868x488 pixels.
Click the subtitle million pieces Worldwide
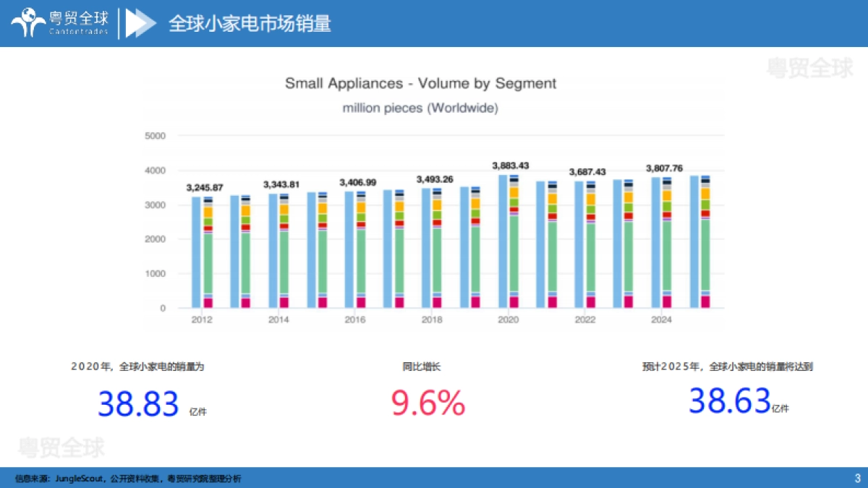pos(420,108)
